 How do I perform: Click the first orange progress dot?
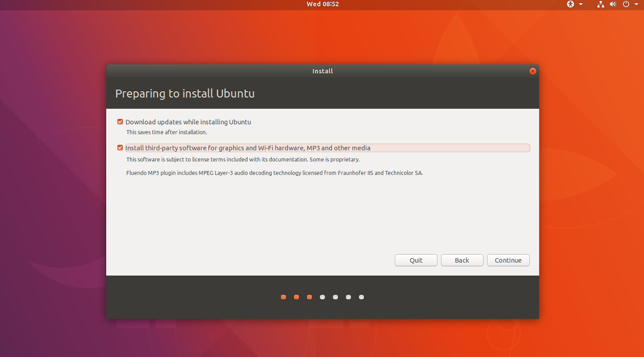tap(283, 296)
